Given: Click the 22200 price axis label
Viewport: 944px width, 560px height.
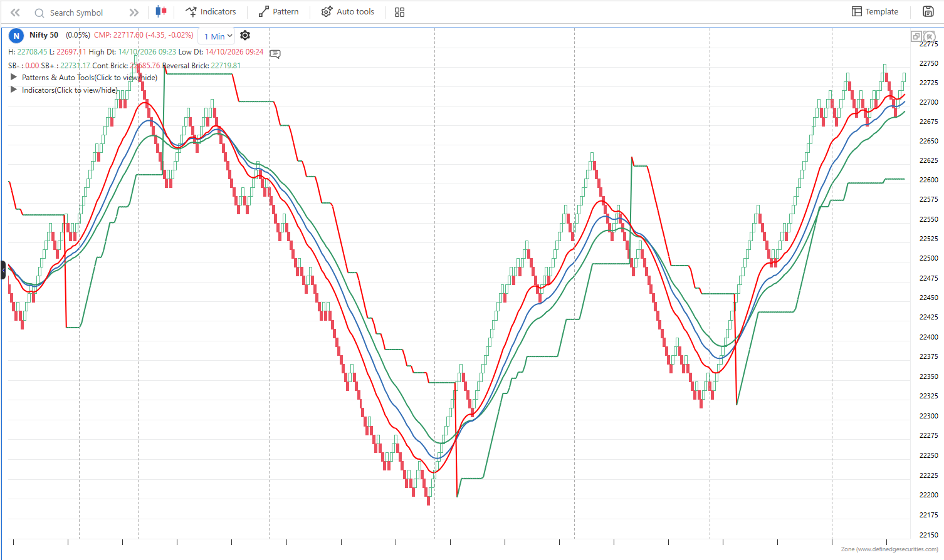Looking at the screenshot, I should point(929,495).
